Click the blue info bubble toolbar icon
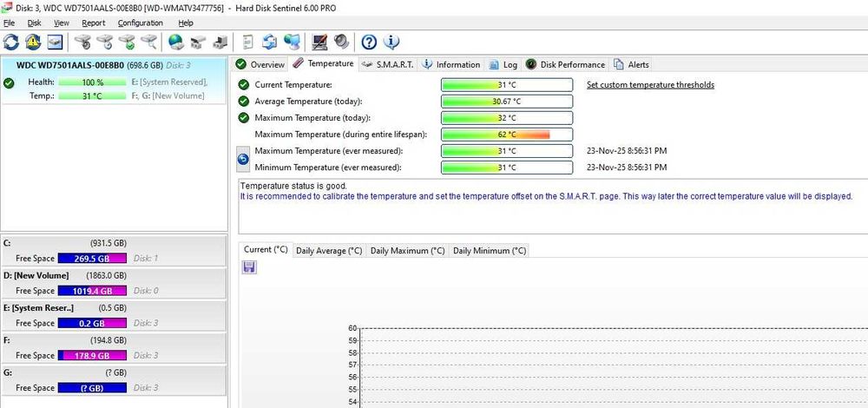This screenshot has width=868, height=408. coord(391,42)
